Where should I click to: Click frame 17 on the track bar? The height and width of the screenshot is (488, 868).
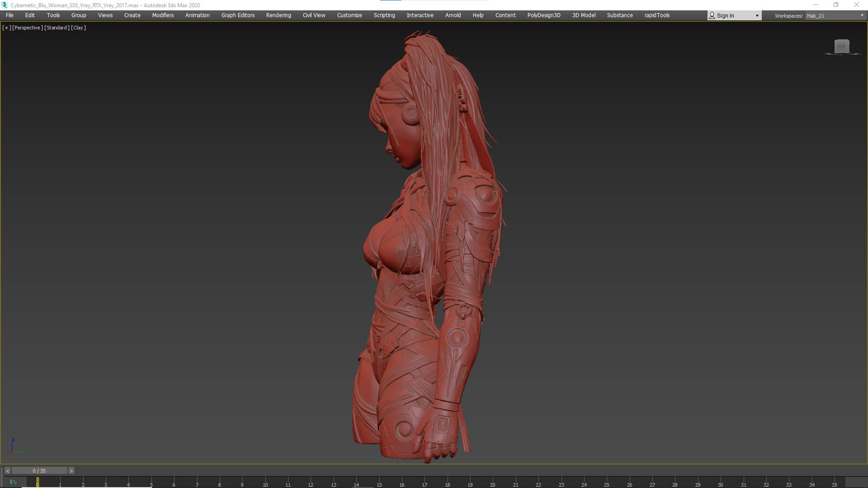pos(425,484)
